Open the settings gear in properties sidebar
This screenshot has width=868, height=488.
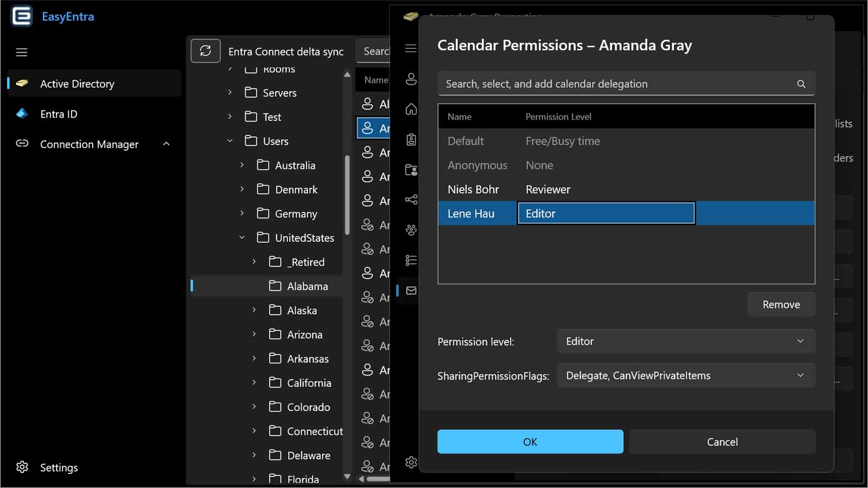[x=411, y=463]
